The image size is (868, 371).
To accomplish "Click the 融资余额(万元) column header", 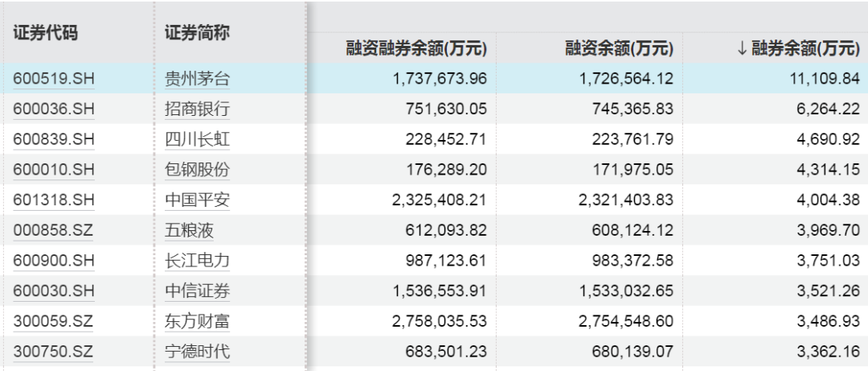I will tap(618, 48).
